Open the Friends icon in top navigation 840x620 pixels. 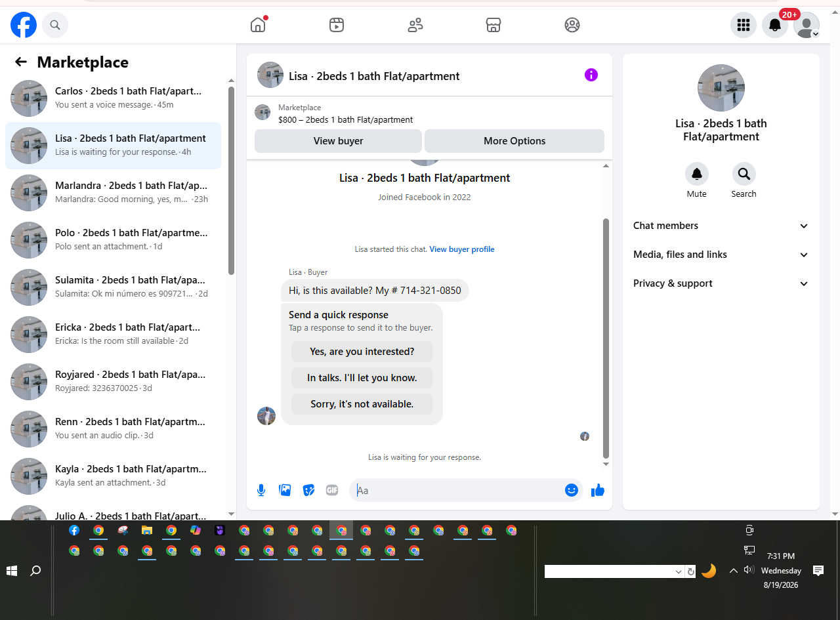[x=415, y=25]
